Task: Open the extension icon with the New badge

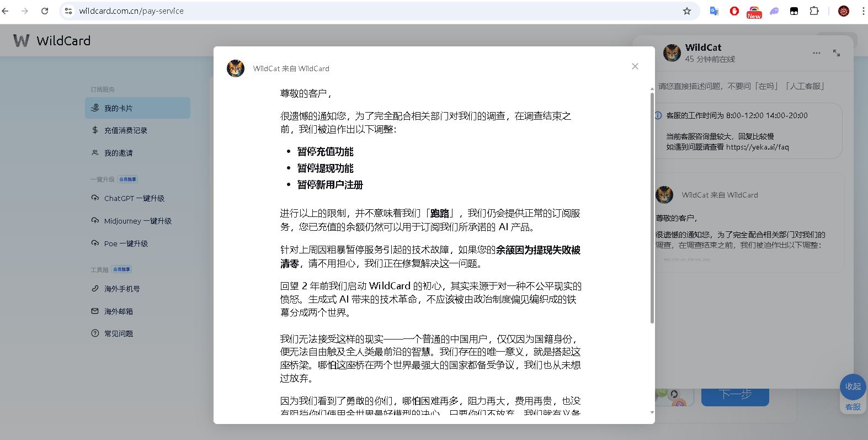Action: tap(754, 12)
